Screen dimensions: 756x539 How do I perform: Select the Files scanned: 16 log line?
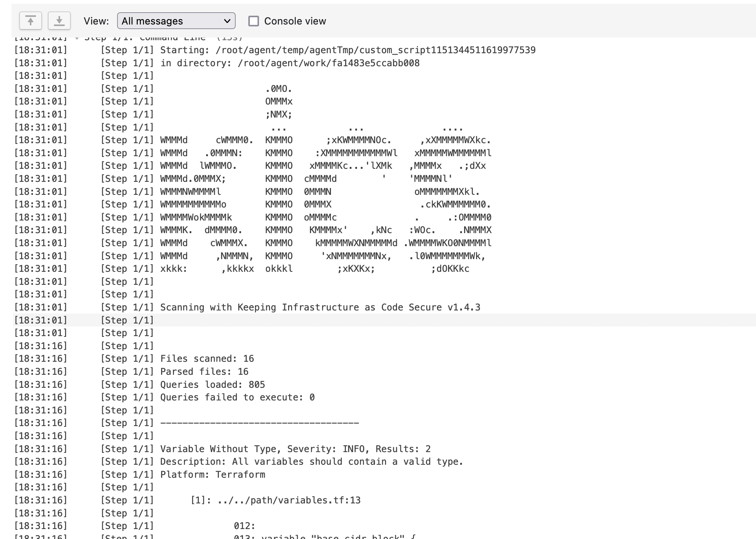click(207, 359)
